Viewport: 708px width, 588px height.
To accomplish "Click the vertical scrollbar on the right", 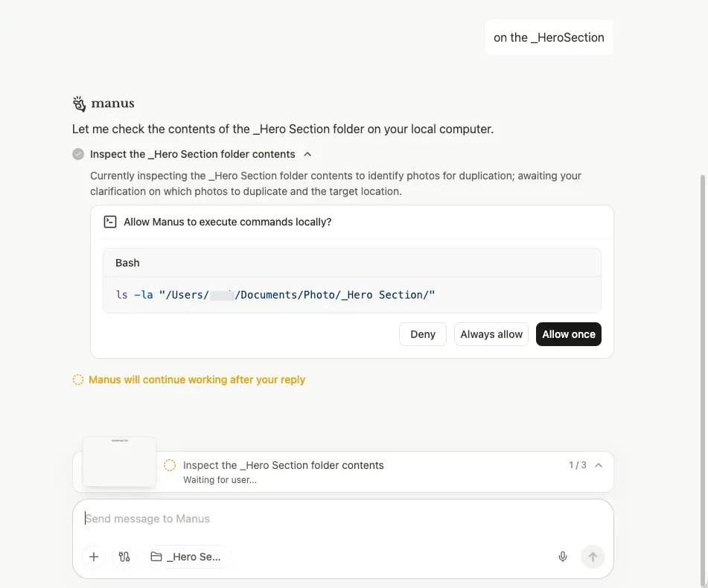I will (702, 379).
